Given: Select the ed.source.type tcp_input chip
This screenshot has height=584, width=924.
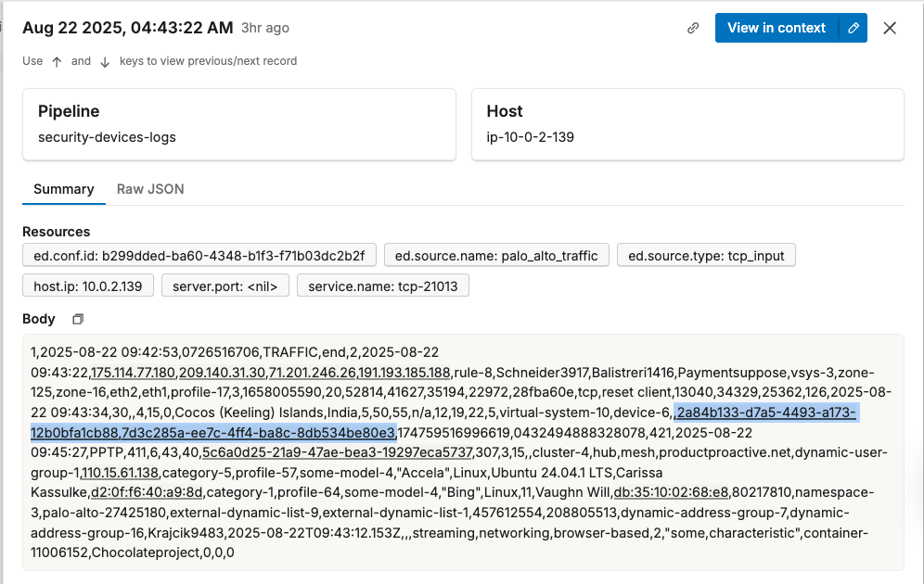Looking at the screenshot, I should pyautogui.click(x=706, y=255).
